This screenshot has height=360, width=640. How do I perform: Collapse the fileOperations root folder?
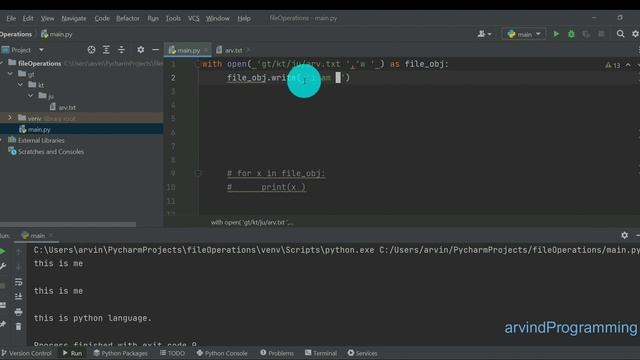click(2, 63)
